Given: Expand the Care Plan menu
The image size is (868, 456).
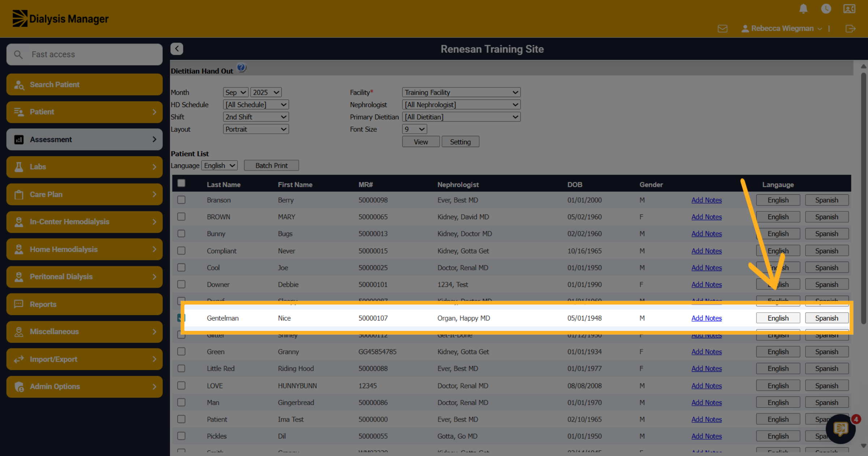Looking at the screenshot, I should click(84, 194).
